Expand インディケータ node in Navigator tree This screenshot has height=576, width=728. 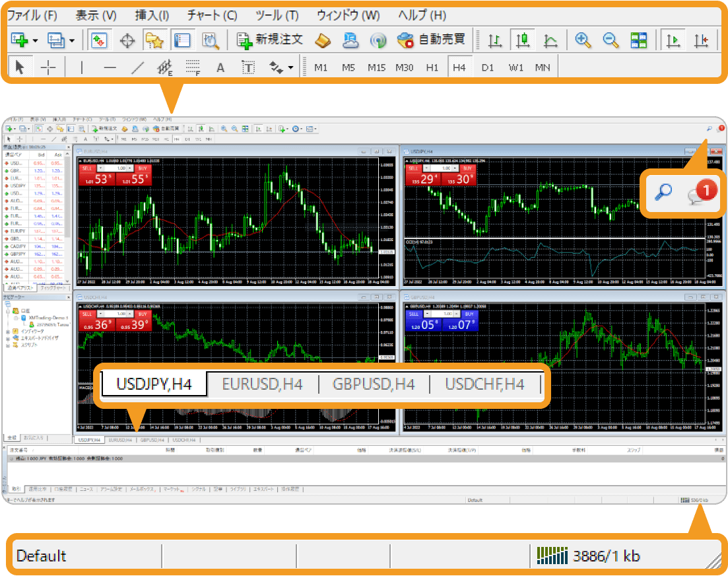(7, 332)
